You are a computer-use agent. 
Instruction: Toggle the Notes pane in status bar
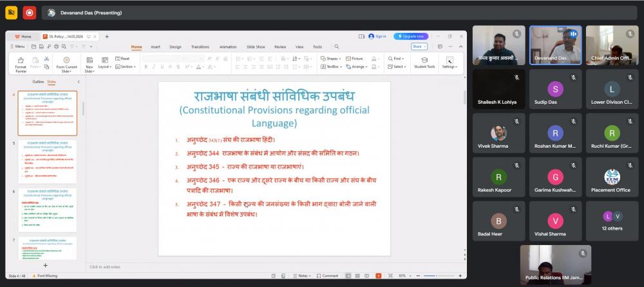pos(301,275)
